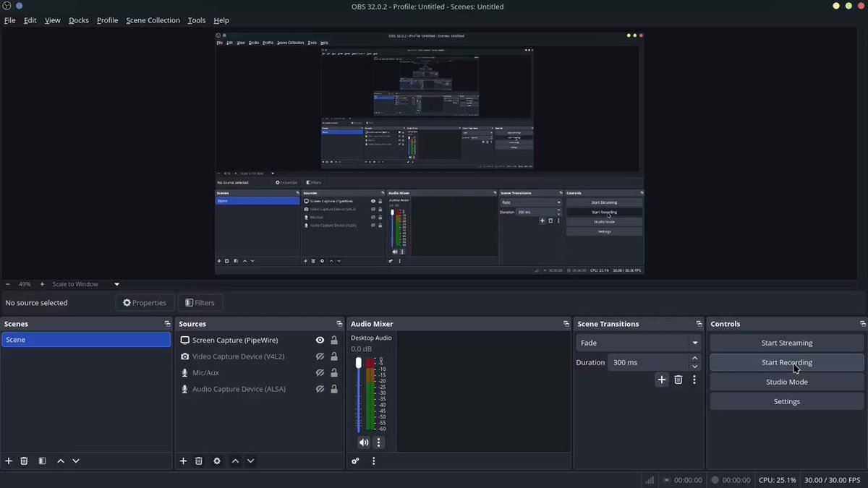Add a scene transition plus icon
The image size is (868, 488).
(662, 380)
